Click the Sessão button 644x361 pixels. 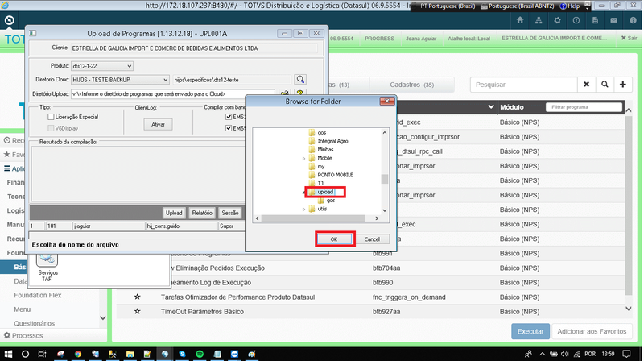[x=230, y=213]
